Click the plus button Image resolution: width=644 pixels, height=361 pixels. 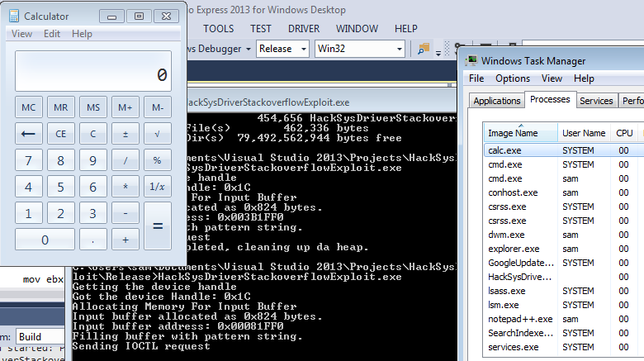click(125, 240)
